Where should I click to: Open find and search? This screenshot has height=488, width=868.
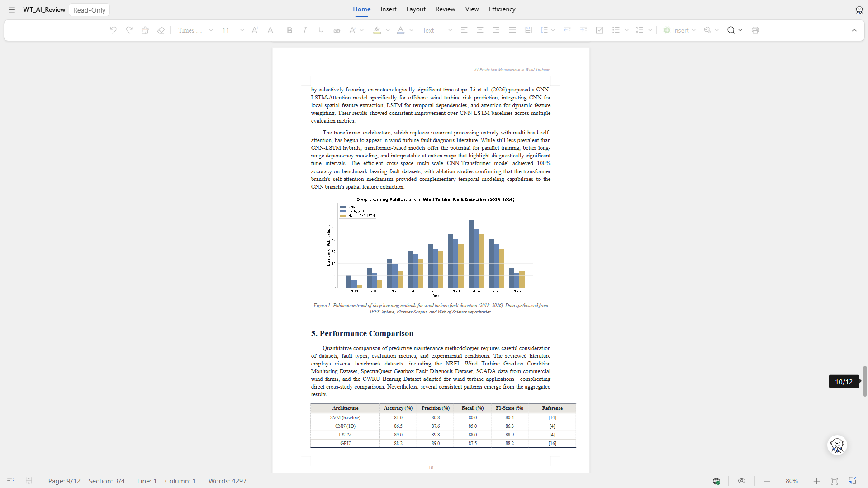(731, 30)
